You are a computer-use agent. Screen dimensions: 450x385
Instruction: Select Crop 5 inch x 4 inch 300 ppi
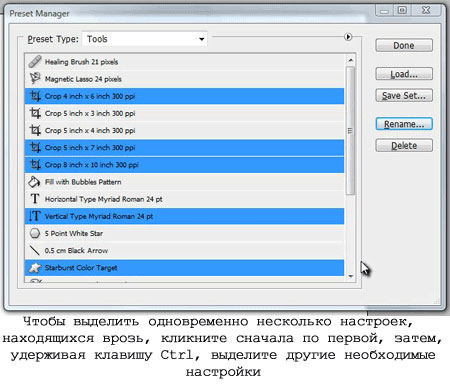coord(184,130)
